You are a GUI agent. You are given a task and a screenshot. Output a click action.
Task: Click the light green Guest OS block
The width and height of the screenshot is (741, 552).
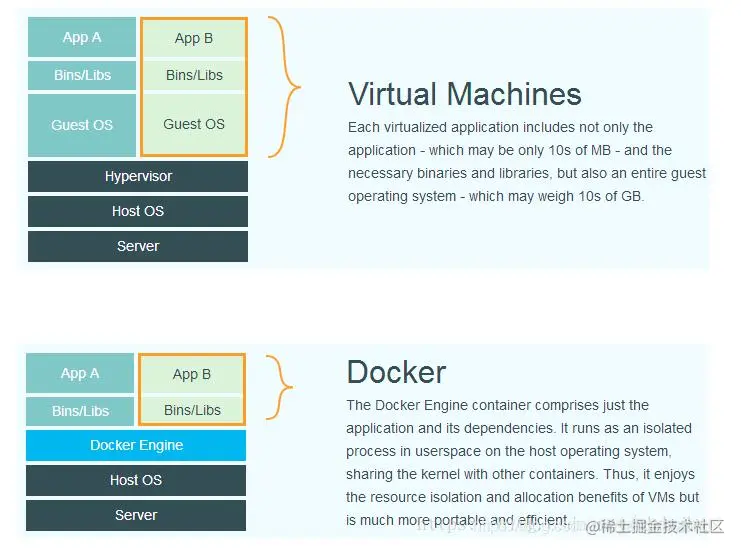point(194,124)
